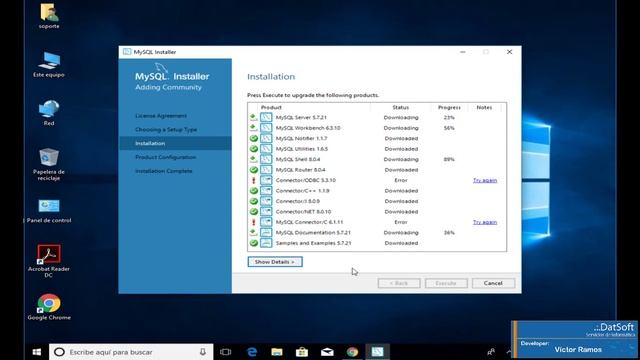Click the microphone icon in search box
640x360 pixels.
point(202,352)
